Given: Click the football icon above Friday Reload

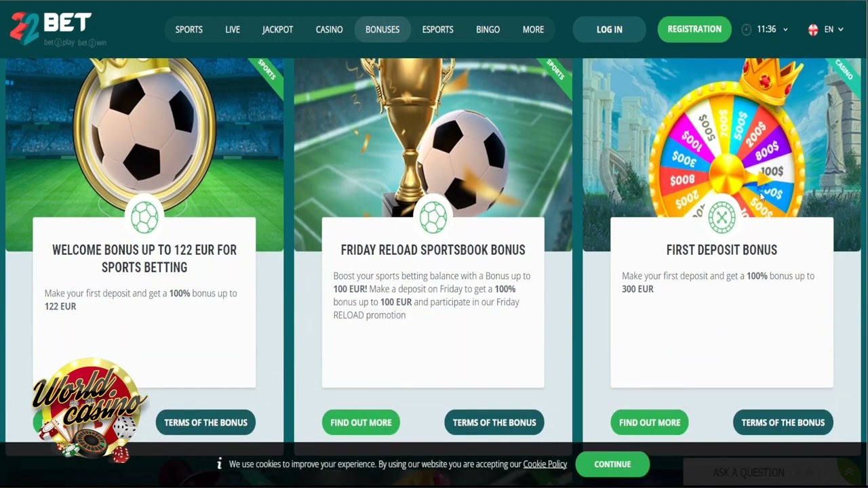Looking at the screenshot, I should click(x=433, y=218).
